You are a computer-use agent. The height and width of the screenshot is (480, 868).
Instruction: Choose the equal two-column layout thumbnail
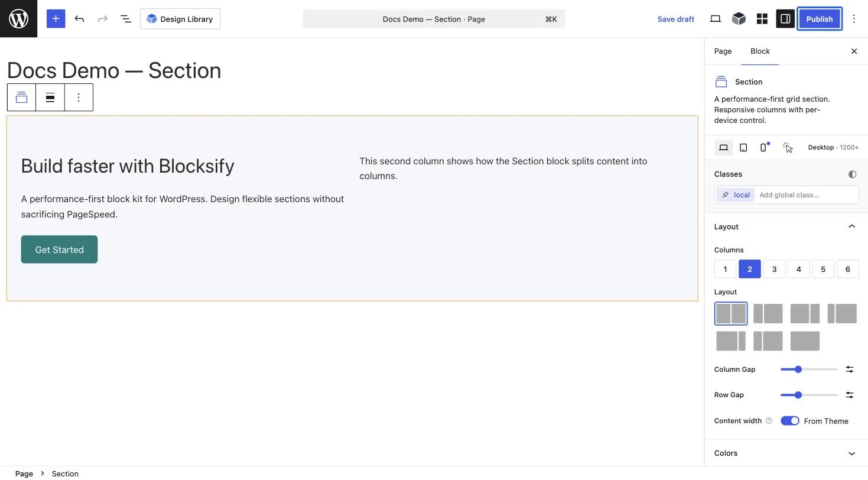[x=731, y=314]
